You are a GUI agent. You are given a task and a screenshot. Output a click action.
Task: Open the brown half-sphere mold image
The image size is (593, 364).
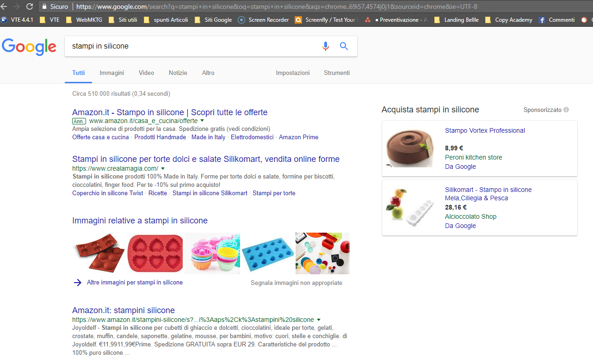pyautogui.click(x=99, y=253)
